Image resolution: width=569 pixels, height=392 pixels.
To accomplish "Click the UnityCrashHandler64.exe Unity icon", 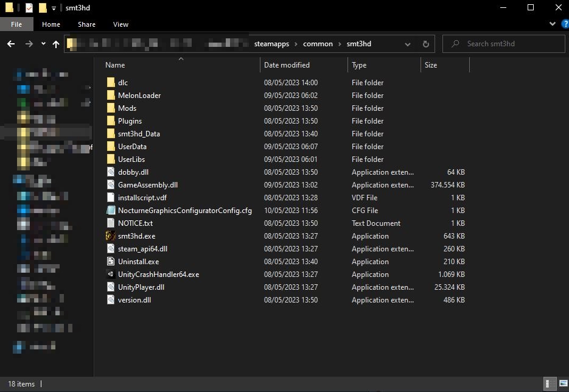I will pos(111,274).
